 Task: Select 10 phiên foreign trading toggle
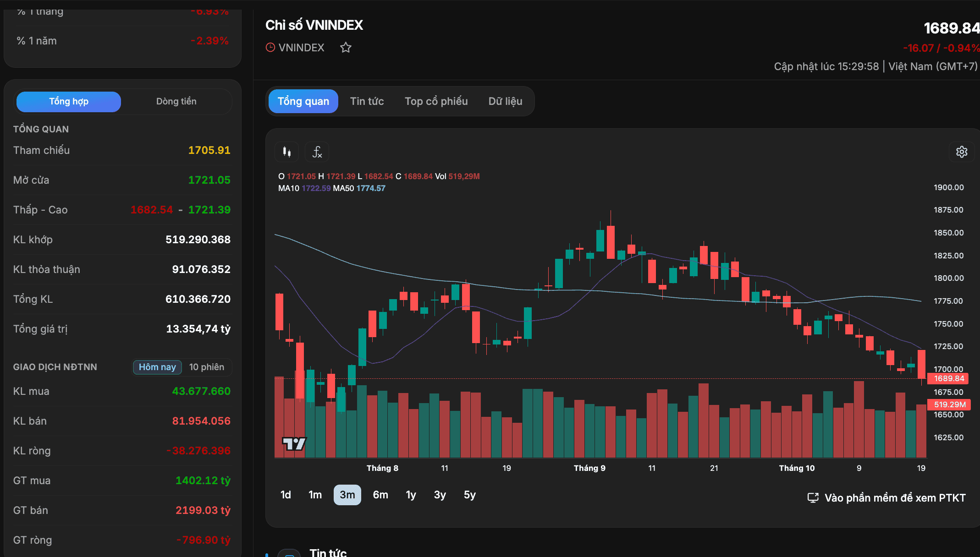(207, 367)
